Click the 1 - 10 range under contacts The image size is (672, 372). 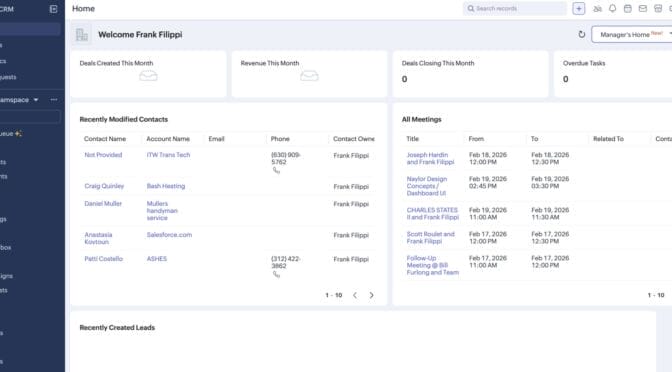pos(333,295)
